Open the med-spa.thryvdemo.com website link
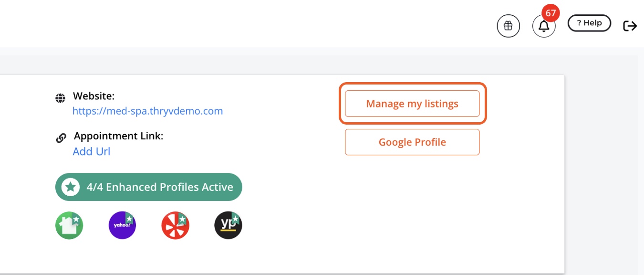This screenshot has height=275, width=644. point(147,111)
